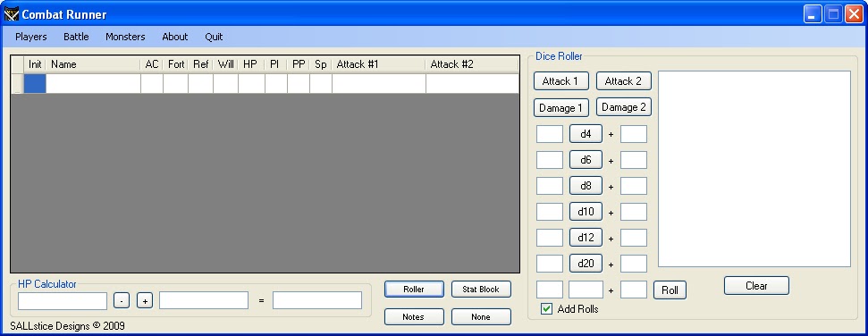Click the Will column header
868x336 pixels.
click(x=225, y=64)
